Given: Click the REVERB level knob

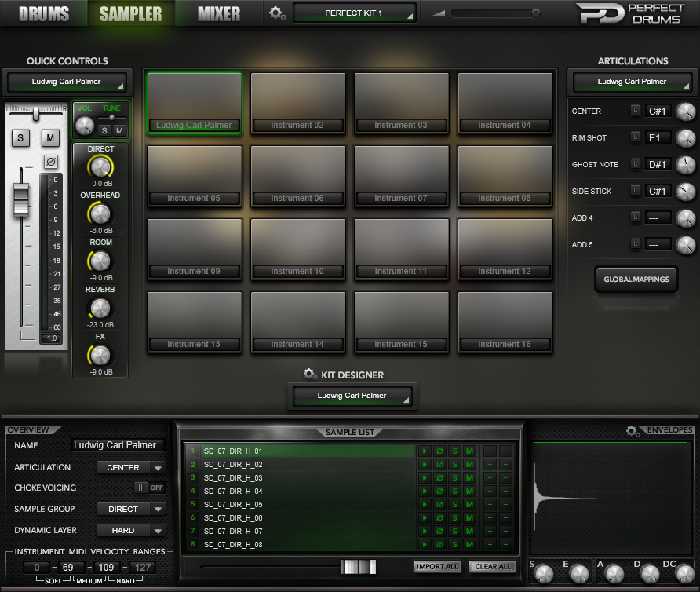Looking at the screenshot, I should pyautogui.click(x=100, y=309).
